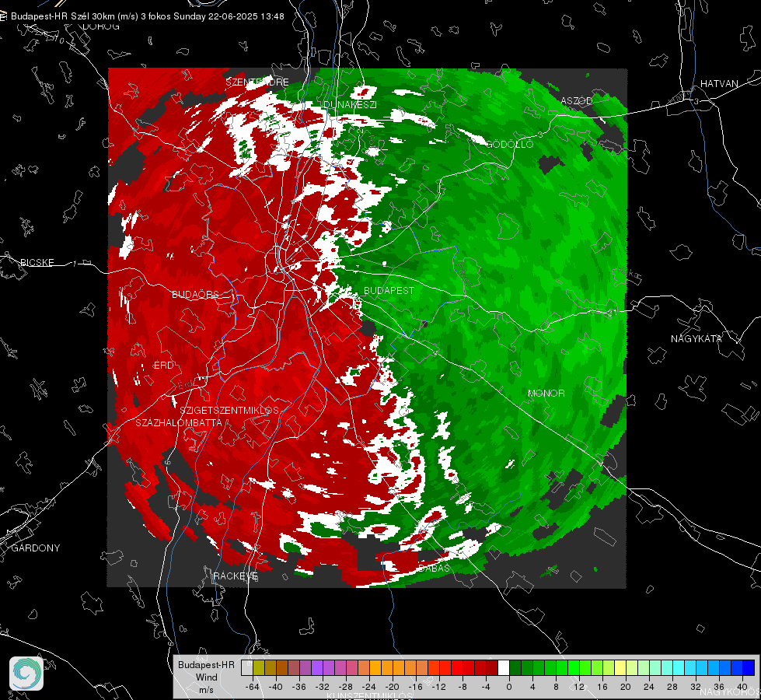Screen dimensions: 761x700
Task: Click the KUNSZENTMIKLÓS label at the bottom
Action: point(369,695)
